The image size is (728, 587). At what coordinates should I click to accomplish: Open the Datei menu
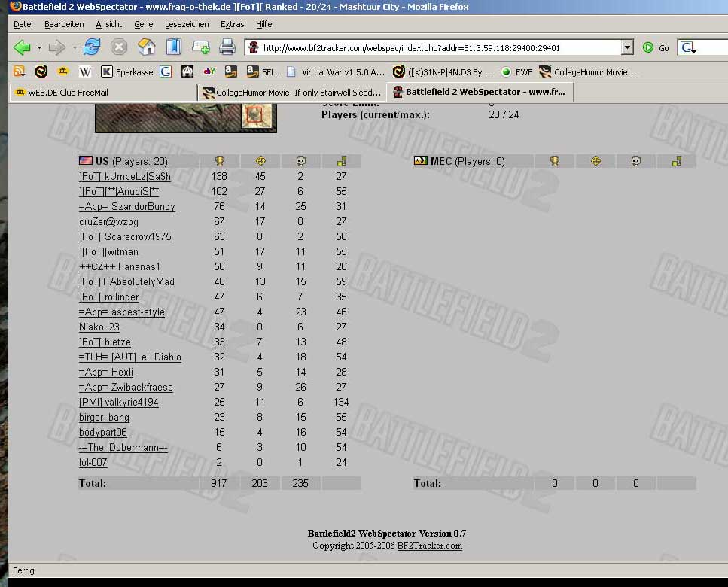tap(23, 24)
